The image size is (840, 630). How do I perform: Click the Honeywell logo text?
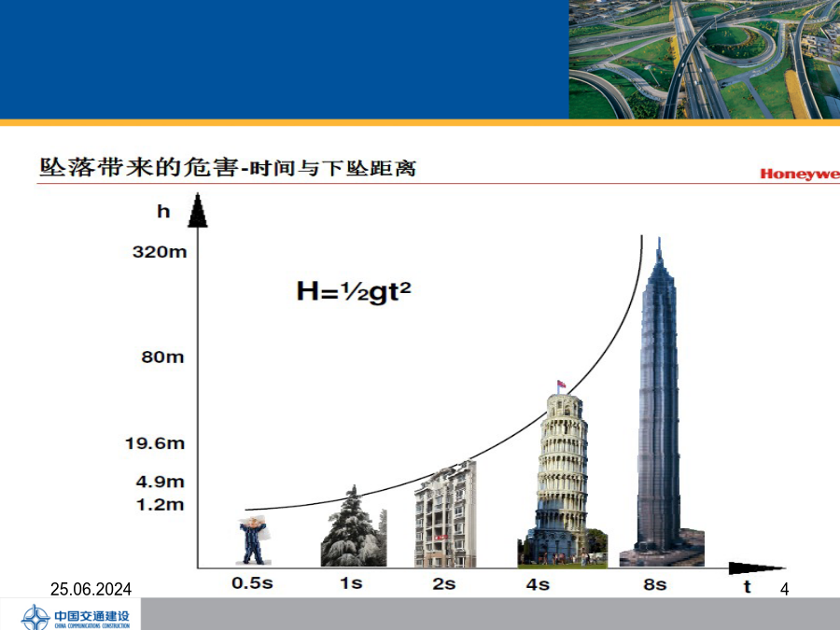[800, 174]
